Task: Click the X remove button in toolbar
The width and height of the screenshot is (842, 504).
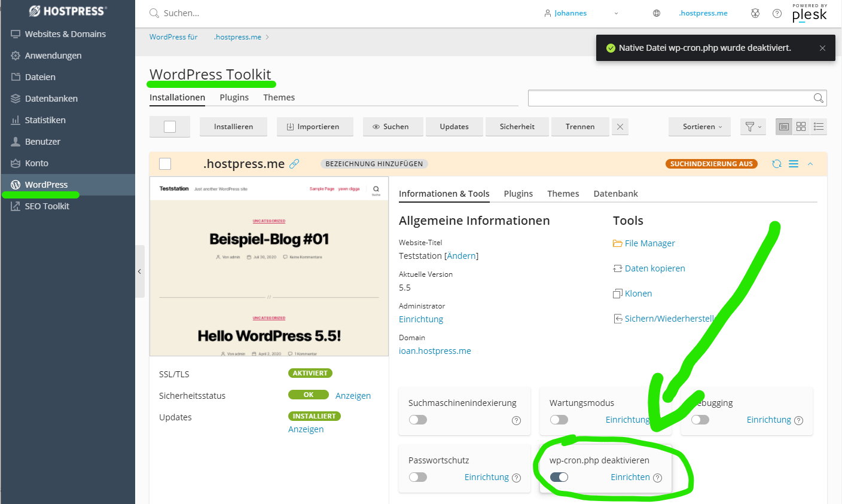Action: (620, 127)
